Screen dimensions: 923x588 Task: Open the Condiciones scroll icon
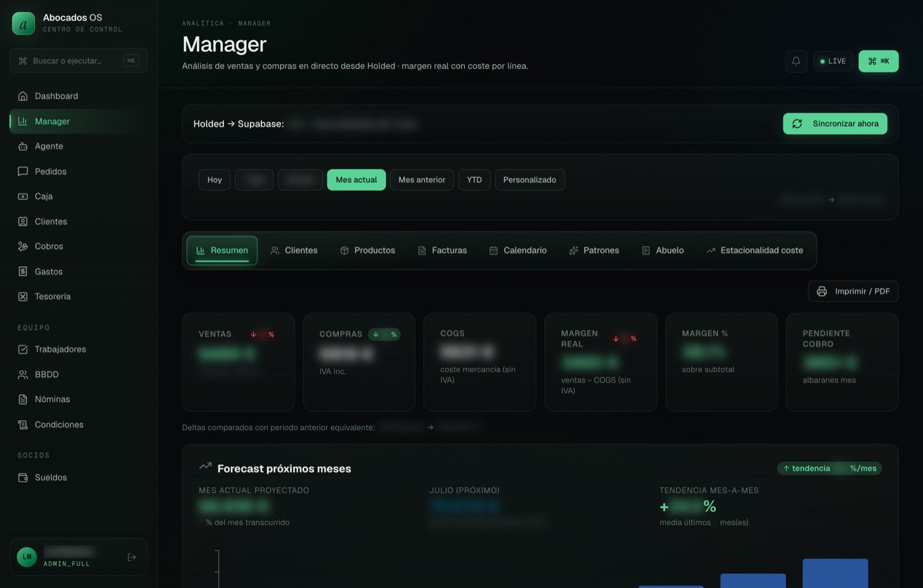(x=23, y=424)
